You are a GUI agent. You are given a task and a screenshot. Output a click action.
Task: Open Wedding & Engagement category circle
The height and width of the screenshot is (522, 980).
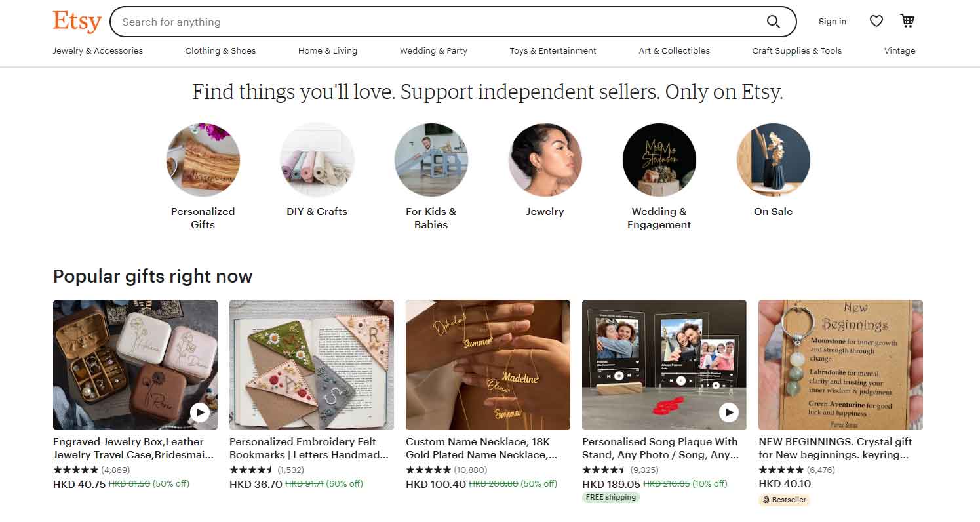pos(659,161)
